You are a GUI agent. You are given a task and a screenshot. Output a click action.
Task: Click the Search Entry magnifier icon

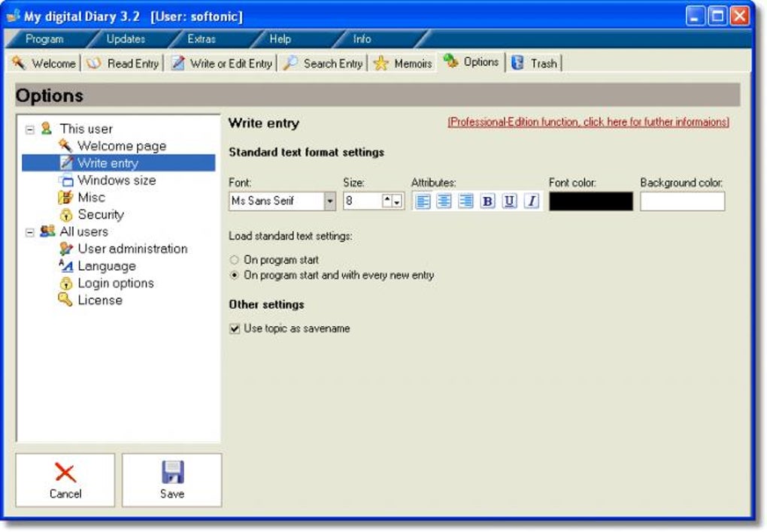click(290, 62)
